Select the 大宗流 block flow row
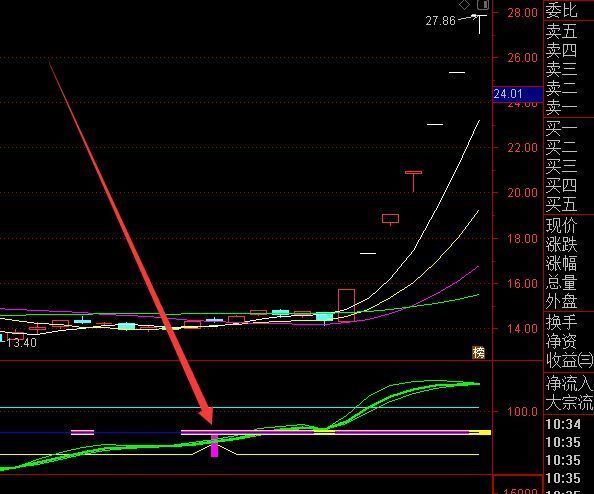 tap(569, 402)
